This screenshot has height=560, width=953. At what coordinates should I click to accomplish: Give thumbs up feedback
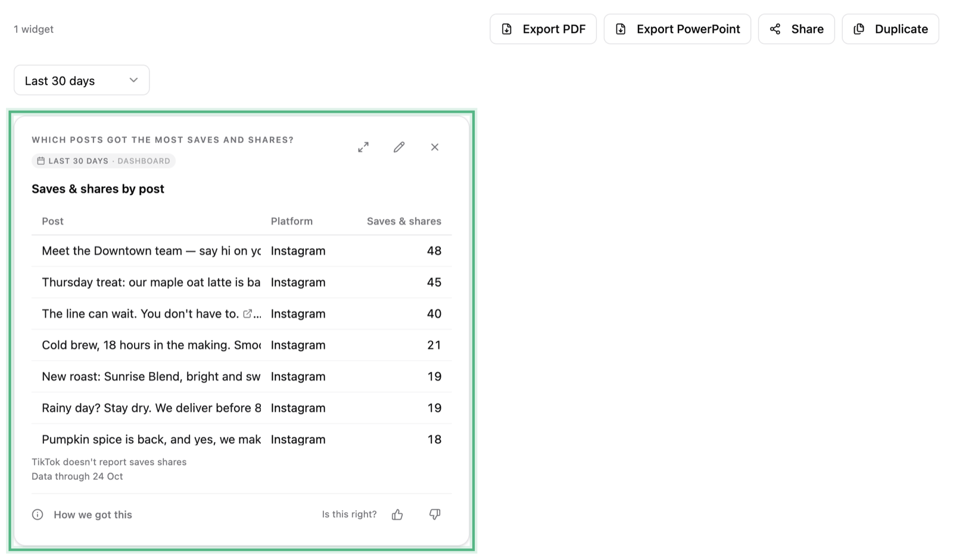(397, 515)
